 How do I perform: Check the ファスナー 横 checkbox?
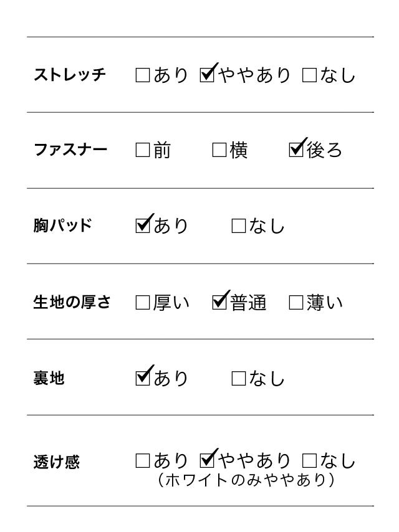point(219,151)
